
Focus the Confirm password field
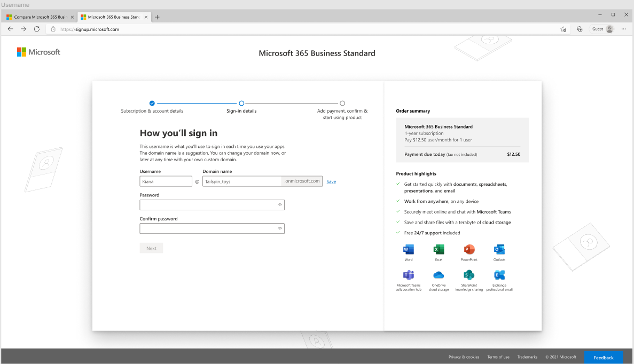pos(212,228)
